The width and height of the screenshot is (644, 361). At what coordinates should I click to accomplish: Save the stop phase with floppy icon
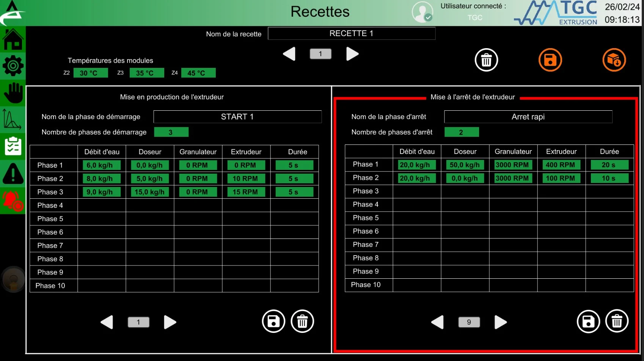tap(588, 322)
